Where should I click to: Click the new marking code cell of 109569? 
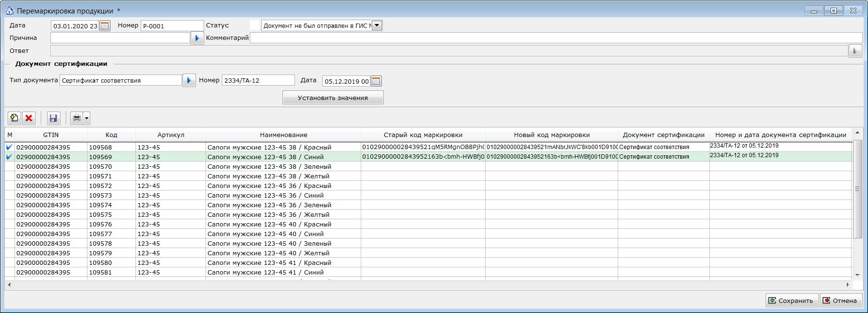552,157
